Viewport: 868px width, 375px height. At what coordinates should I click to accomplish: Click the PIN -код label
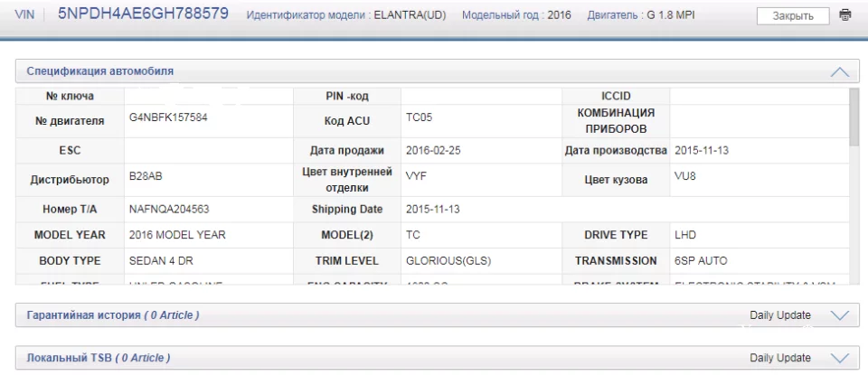tap(347, 97)
